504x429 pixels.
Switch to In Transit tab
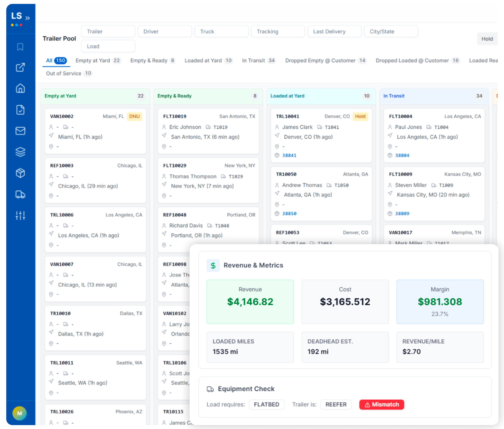click(x=259, y=61)
